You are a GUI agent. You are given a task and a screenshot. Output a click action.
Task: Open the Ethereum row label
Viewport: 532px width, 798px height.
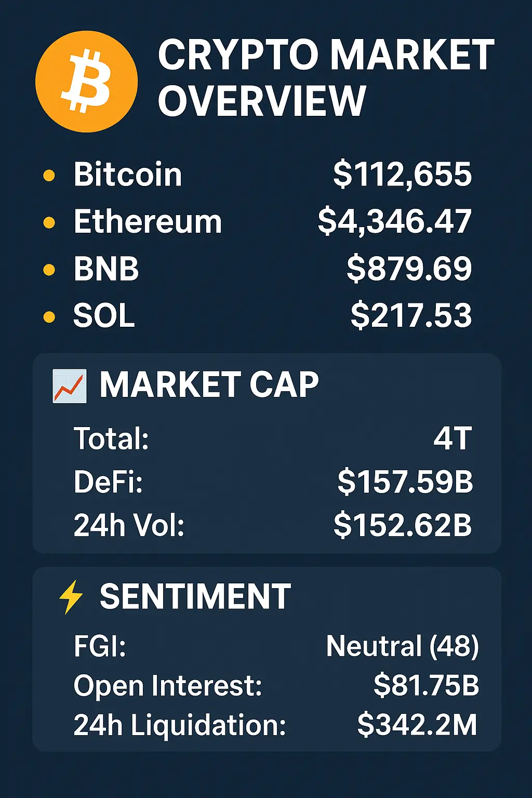point(148,222)
